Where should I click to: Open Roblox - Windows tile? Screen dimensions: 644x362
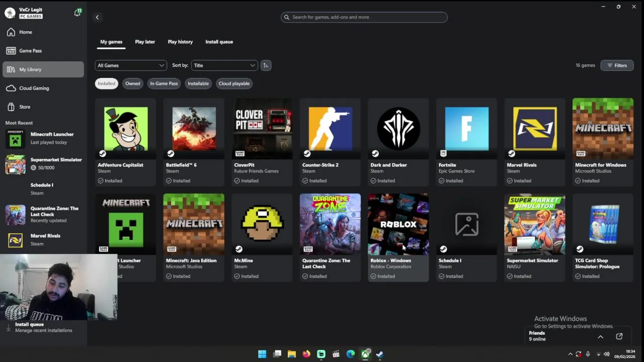pyautogui.click(x=398, y=237)
